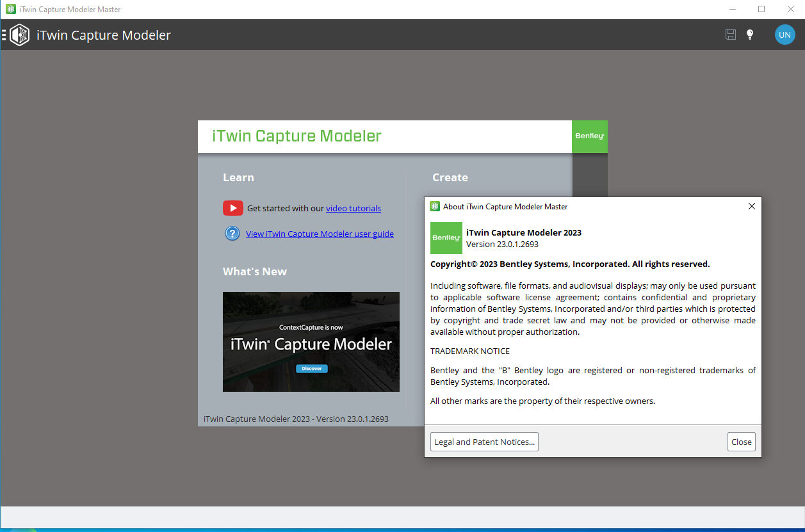Click the version text at welcome panel bottom

click(x=296, y=419)
